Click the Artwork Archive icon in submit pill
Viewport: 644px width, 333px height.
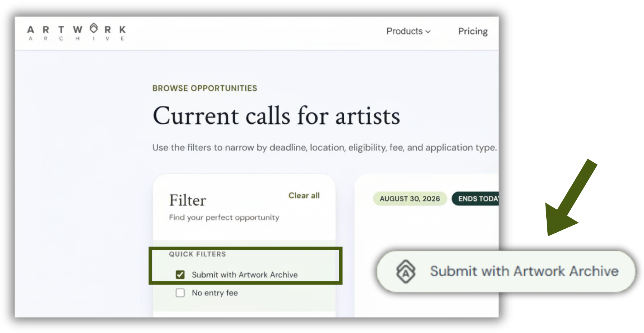coord(406,271)
